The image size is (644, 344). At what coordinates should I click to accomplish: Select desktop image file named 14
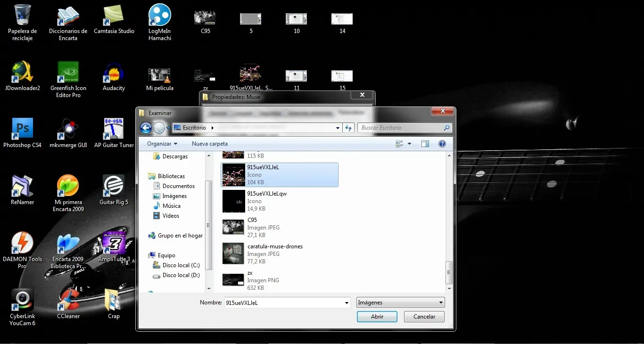point(342,22)
